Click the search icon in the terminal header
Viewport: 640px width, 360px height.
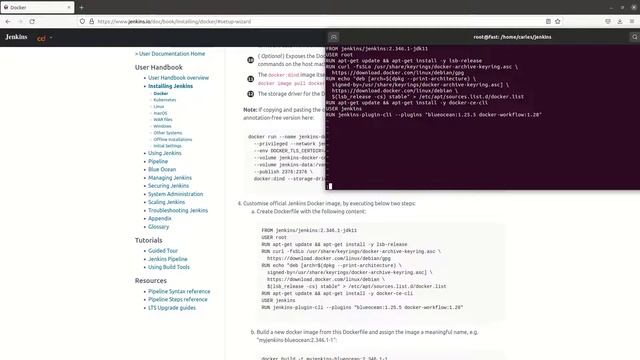point(634,37)
